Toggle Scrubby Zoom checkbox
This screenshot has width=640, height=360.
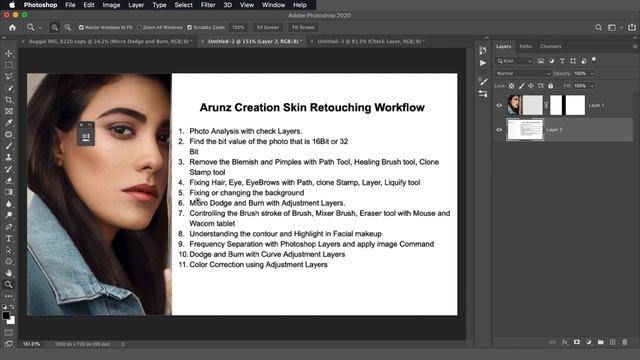coord(189,27)
